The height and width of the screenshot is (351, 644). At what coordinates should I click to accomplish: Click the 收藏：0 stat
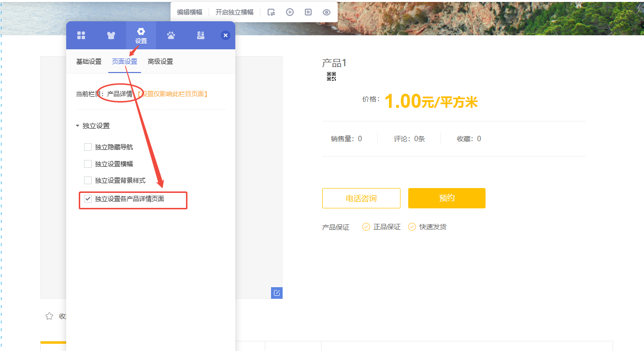click(469, 139)
